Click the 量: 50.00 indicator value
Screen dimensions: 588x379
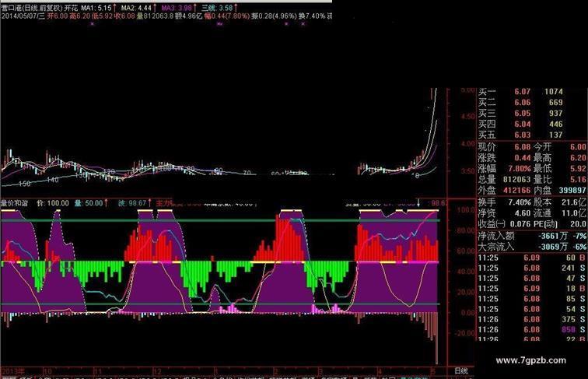[89, 203]
